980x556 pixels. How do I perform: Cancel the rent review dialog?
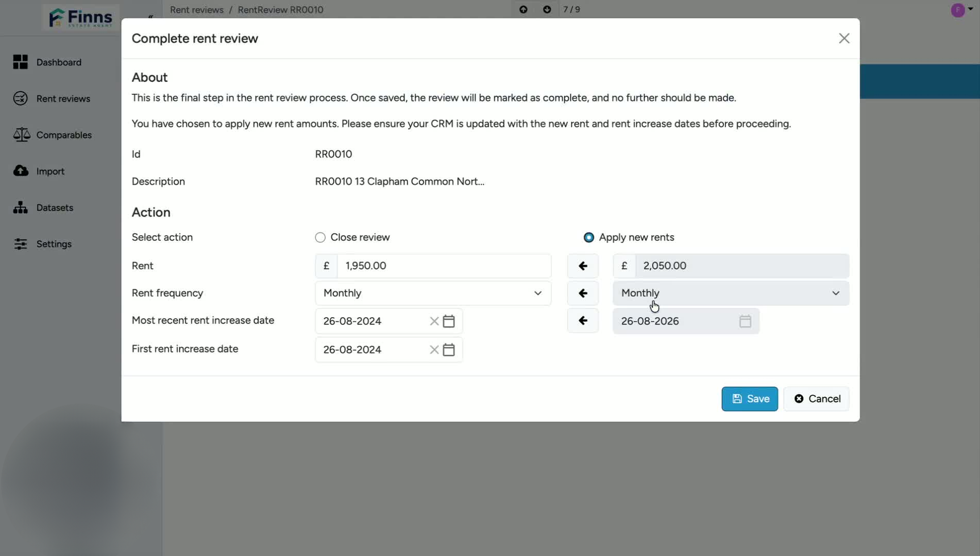(817, 399)
